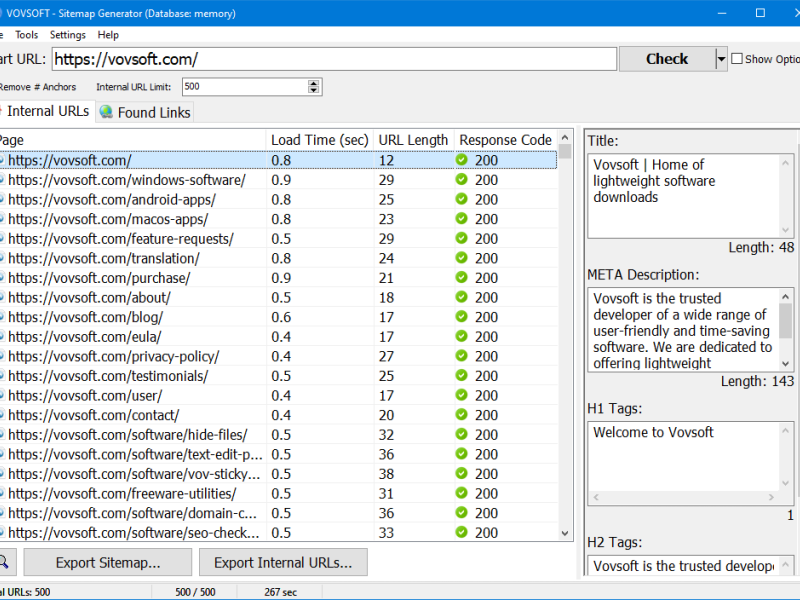
Task: Click the green check icon in purchase row
Action: [x=462, y=278]
